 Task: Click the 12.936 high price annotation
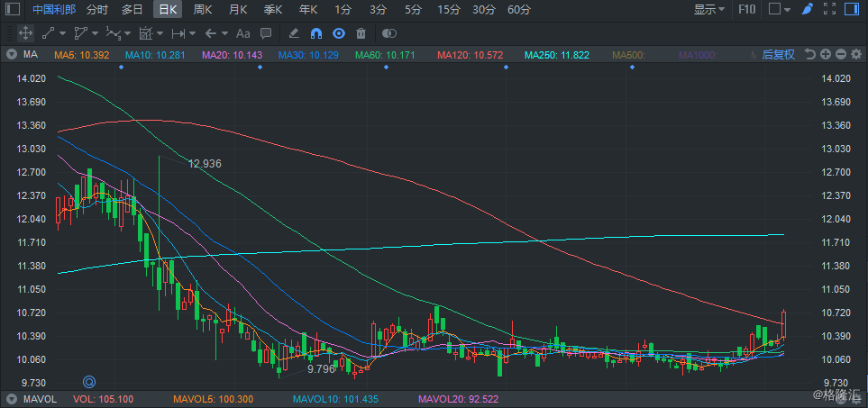pos(205,164)
